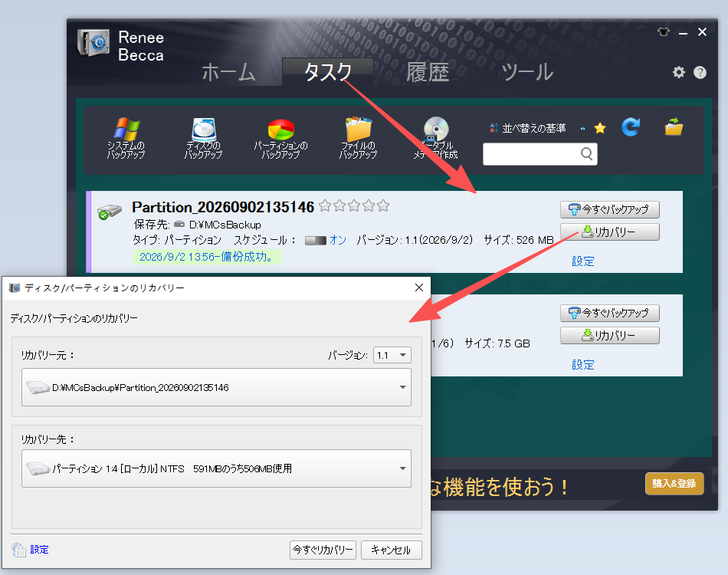Image resolution: width=728 pixels, height=575 pixels.
Task: Expand the recovery source (リカバリー元) combo box
Action: (x=216, y=387)
